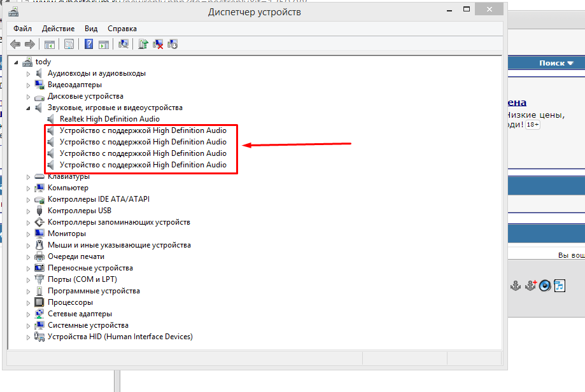Collapse the tody root node
The image size is (585, 392).
16,62
